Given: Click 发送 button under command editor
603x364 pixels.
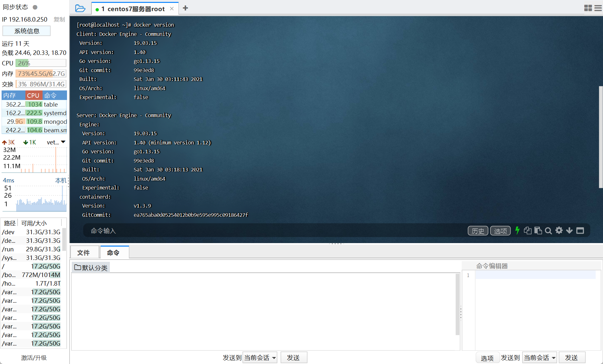Looking at the screenshot, I should 572,358.
